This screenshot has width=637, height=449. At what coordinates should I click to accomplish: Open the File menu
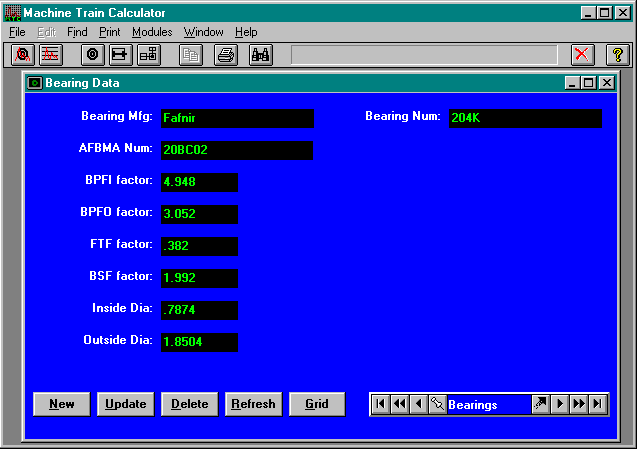click(x=17, y=32)
